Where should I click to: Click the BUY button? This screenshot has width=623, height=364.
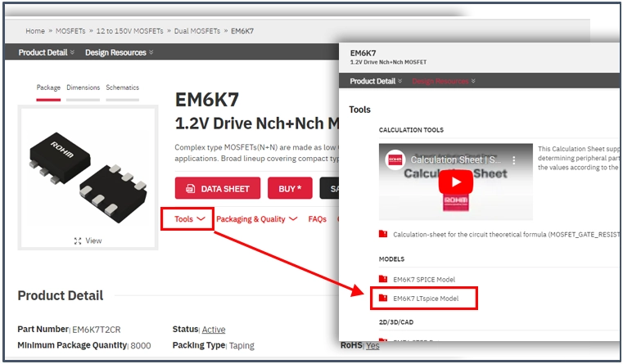click(290, 188)
